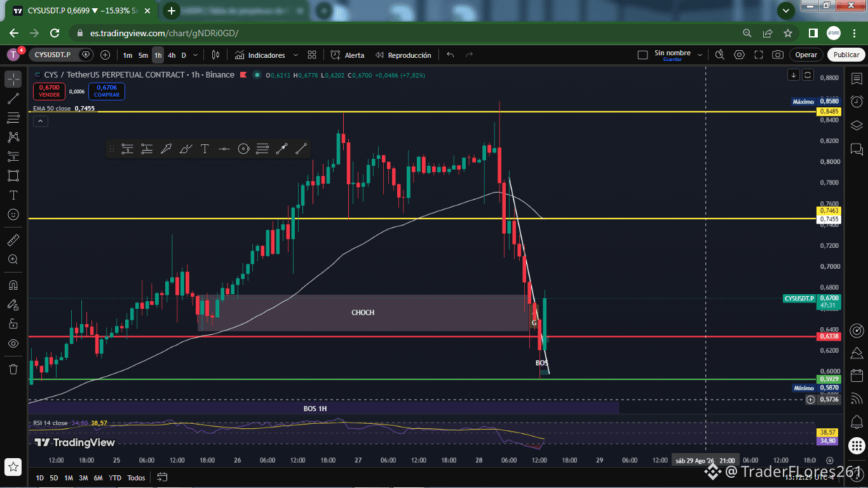This screenshot has width=868, height=488.
Task: Select the crosshair cursor tool
Action: [x=13, y=79]
